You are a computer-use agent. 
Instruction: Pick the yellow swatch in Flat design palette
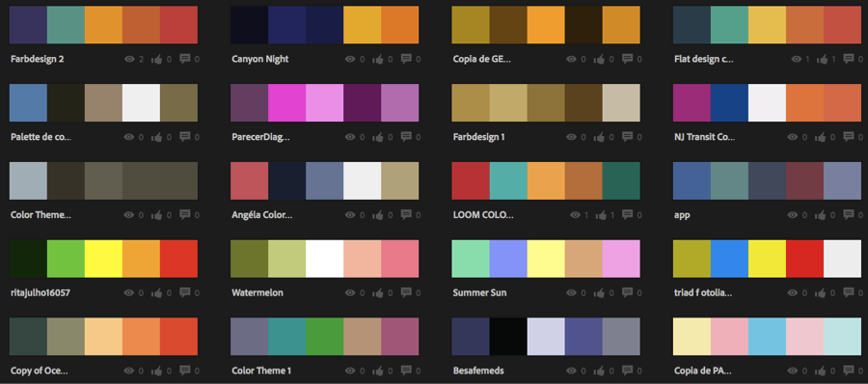pos(768,25)
